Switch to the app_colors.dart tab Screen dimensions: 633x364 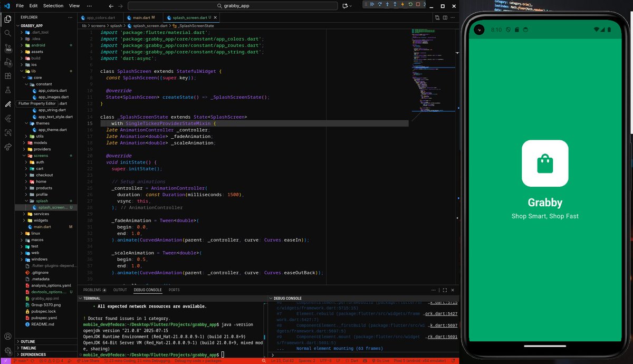[100, 17]
